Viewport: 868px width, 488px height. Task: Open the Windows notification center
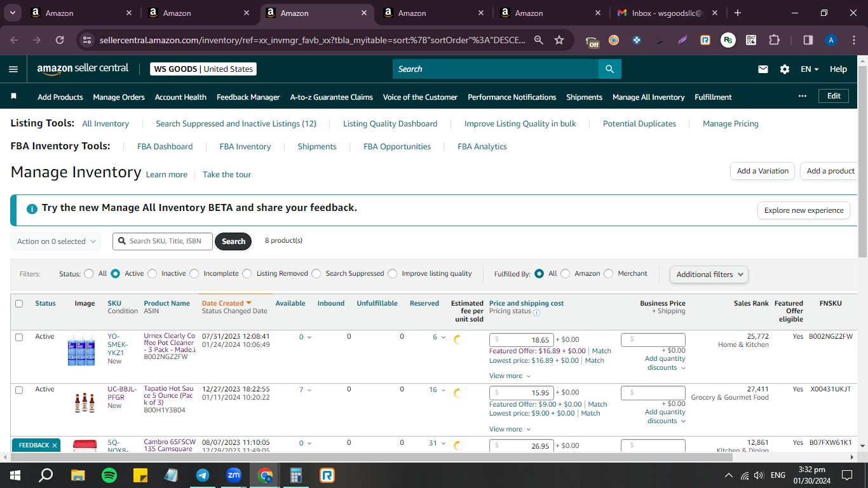click(847, 475)
